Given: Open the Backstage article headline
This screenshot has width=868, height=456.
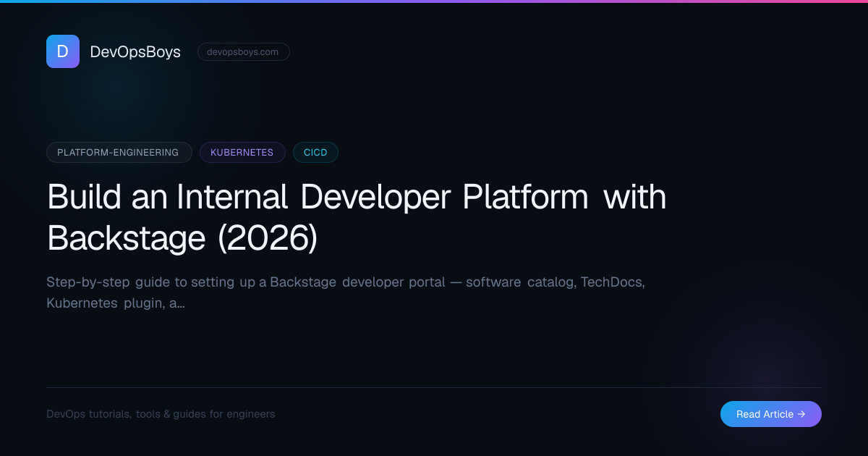Looking at the screenshot, I should point(357,217).
